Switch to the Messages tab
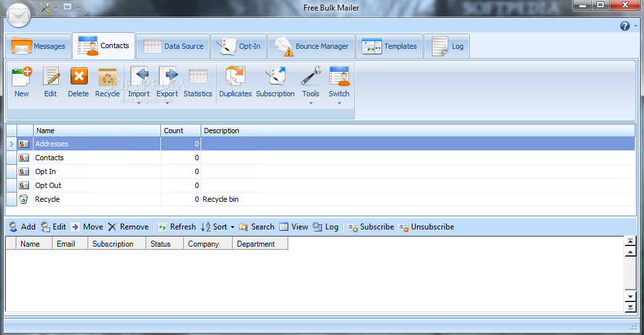 (39, 46)
